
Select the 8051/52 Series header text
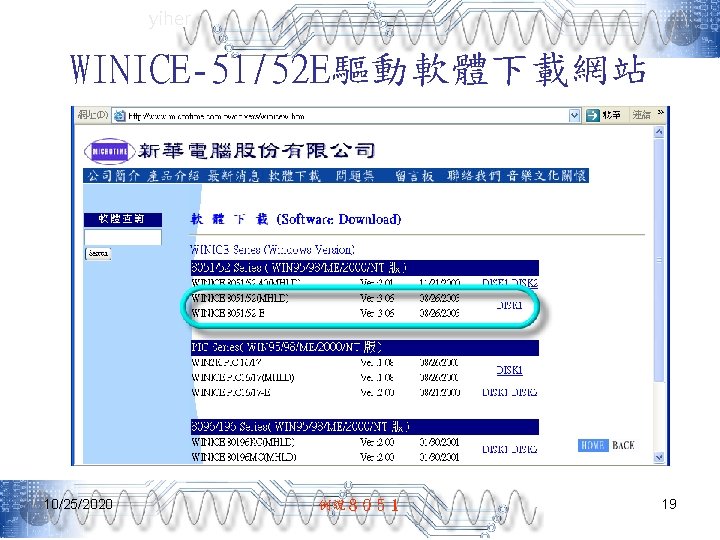click(298, 267)
